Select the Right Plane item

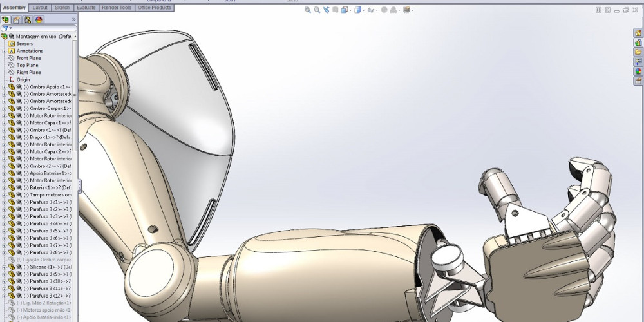pyautogui.click(x=28, y=72)
